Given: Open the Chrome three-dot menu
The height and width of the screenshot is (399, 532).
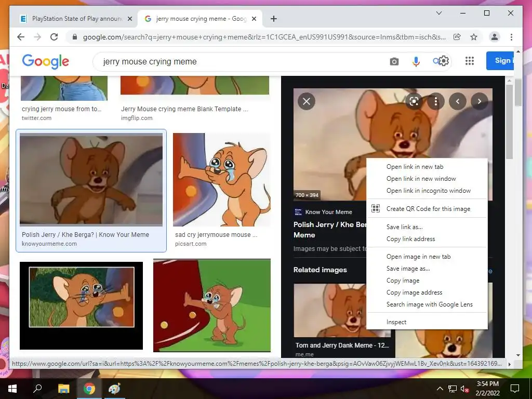Looking at the screenshot, I should coord(511,37).
